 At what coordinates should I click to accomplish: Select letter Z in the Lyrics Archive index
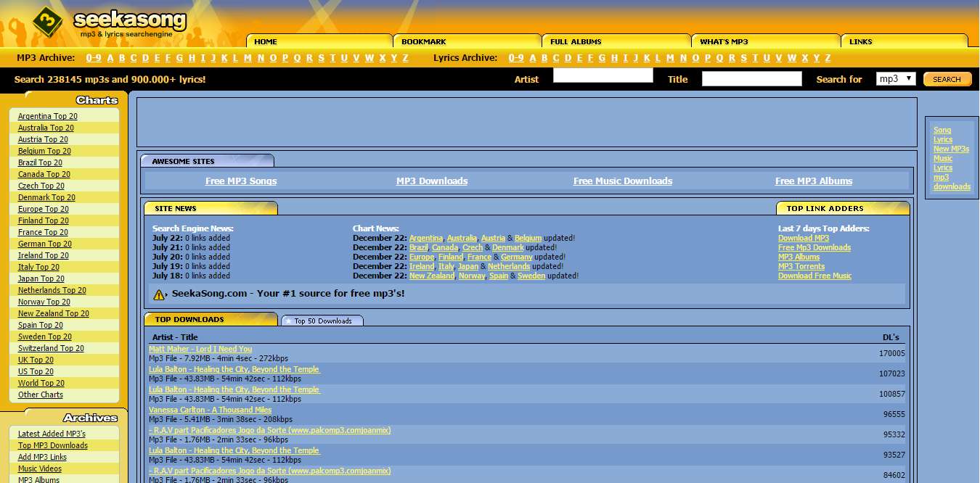(x=828, y=58)
